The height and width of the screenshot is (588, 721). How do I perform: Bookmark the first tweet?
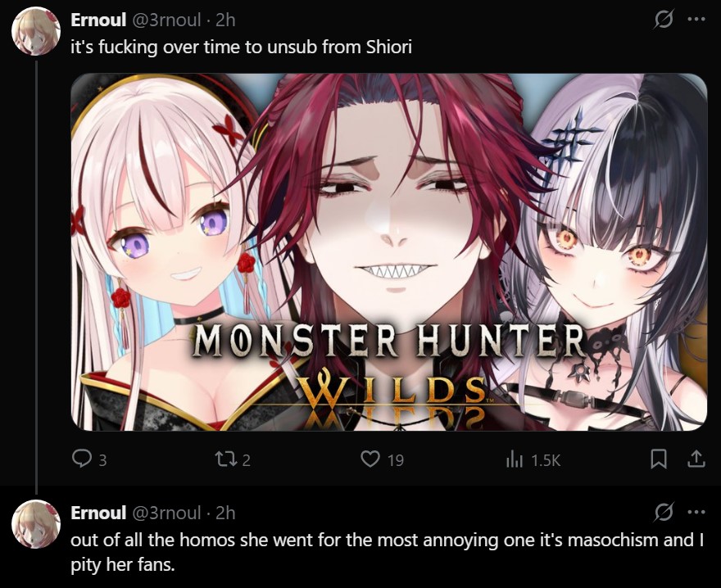click(659, 459)
